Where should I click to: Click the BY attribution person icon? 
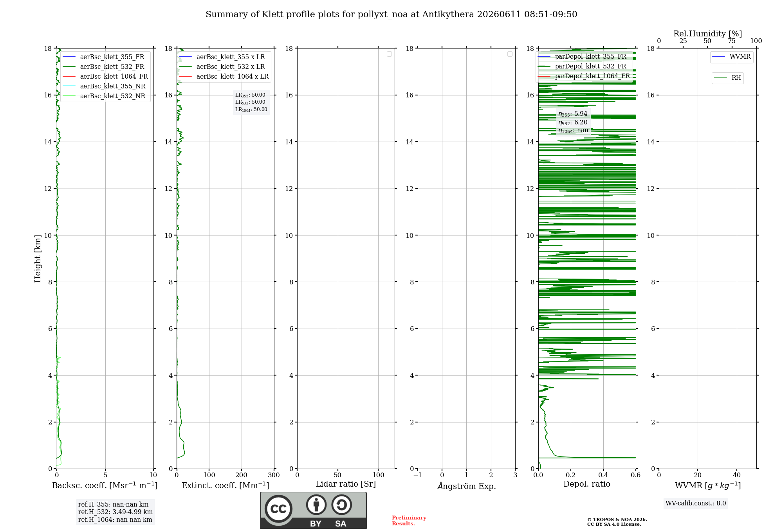coord(316,505)
